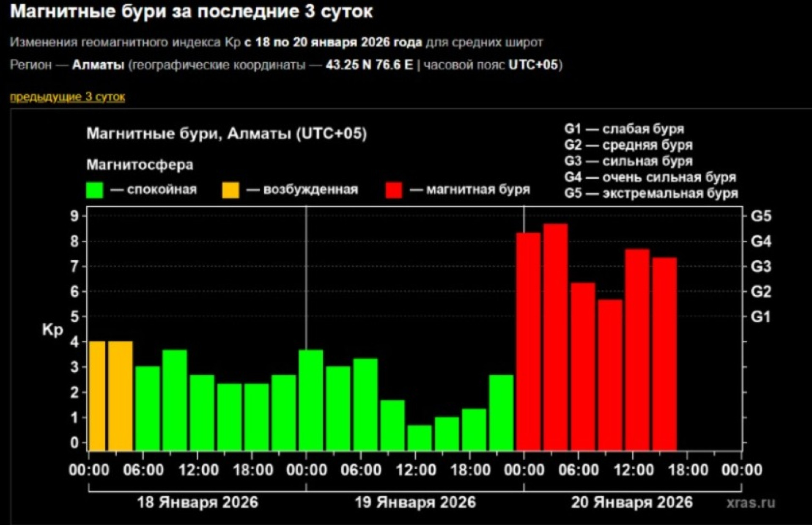The width and height of the screenshot is (812, 525).
Task: Click the '19 Января 2026' date label
Action: pyautogui.click(x=415, y=502)
